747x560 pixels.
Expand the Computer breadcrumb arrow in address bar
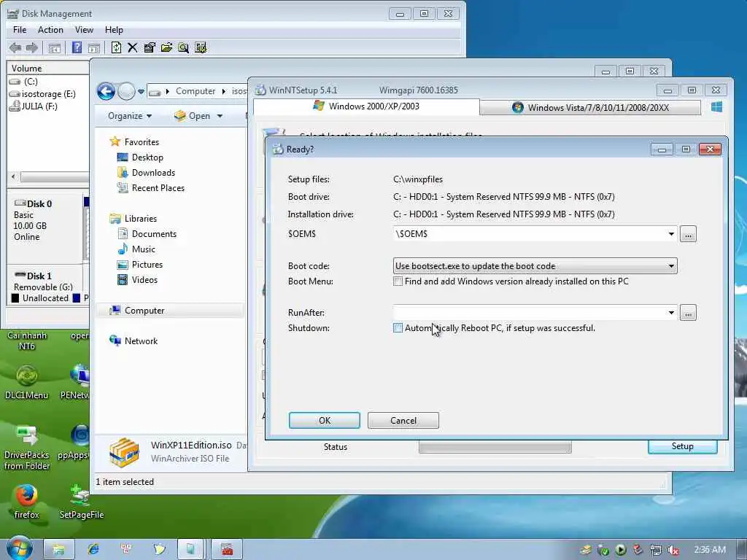point(223,91)
